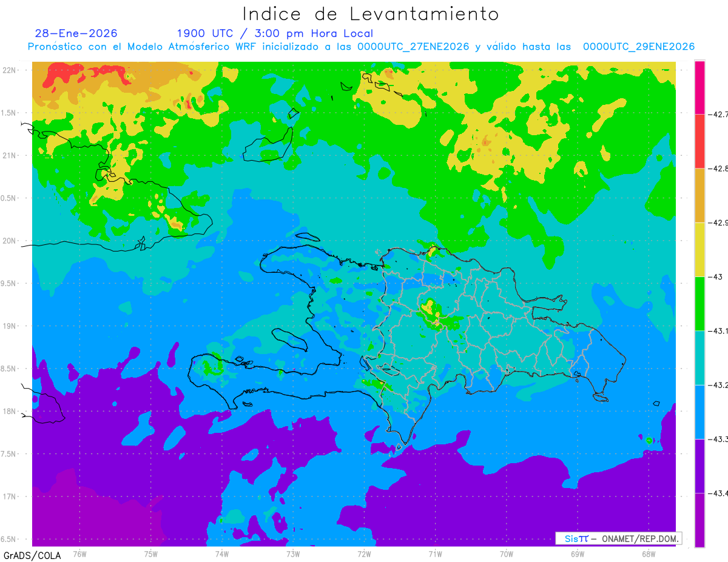728x562 pixels.
Task: Click the '21N' latitude label
Action: 10,155
